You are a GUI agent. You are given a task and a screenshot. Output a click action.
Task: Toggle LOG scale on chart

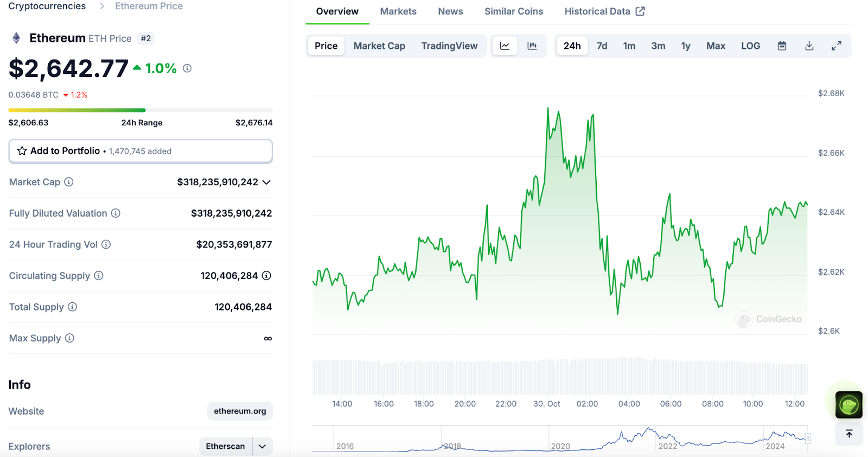coord(750,46)
